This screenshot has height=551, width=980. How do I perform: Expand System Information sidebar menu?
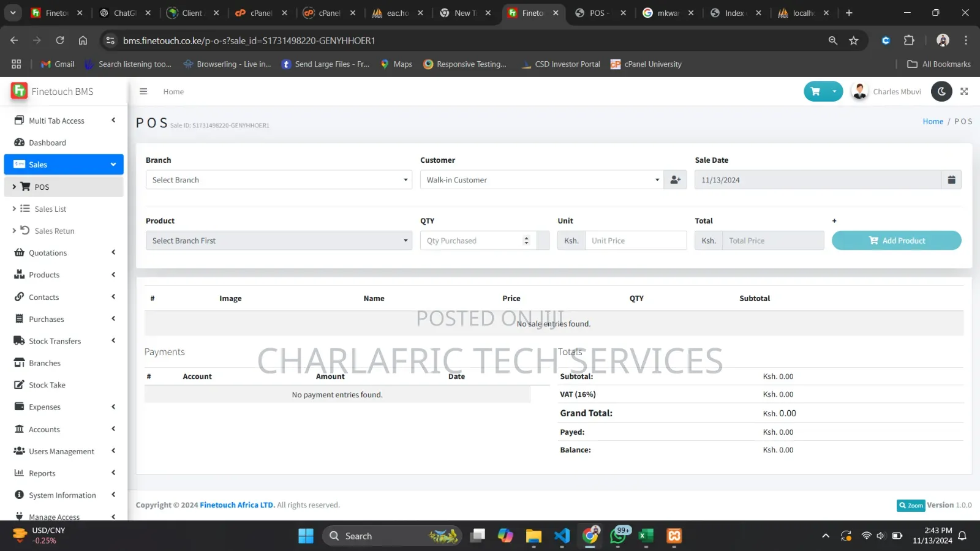[x=64, y=495]
